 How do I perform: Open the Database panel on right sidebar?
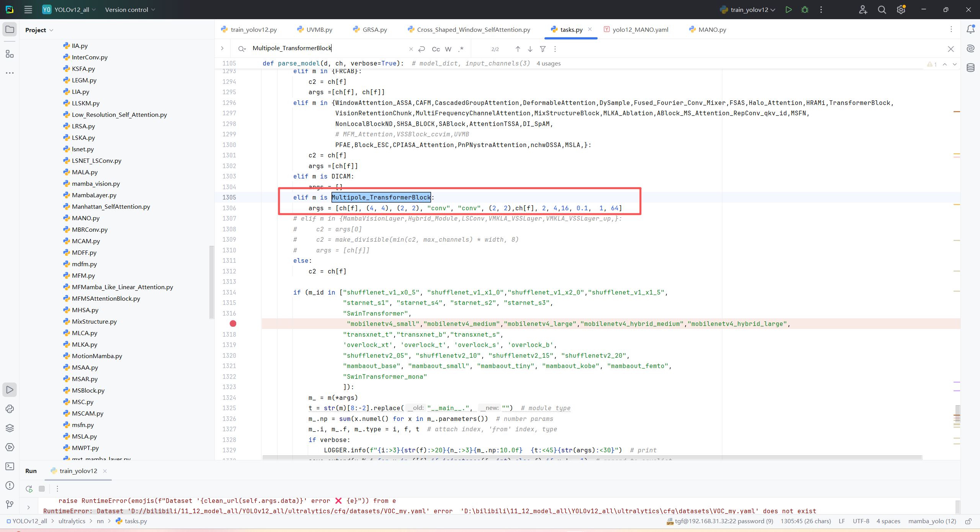pyautogui.click(x=970, y=68)
